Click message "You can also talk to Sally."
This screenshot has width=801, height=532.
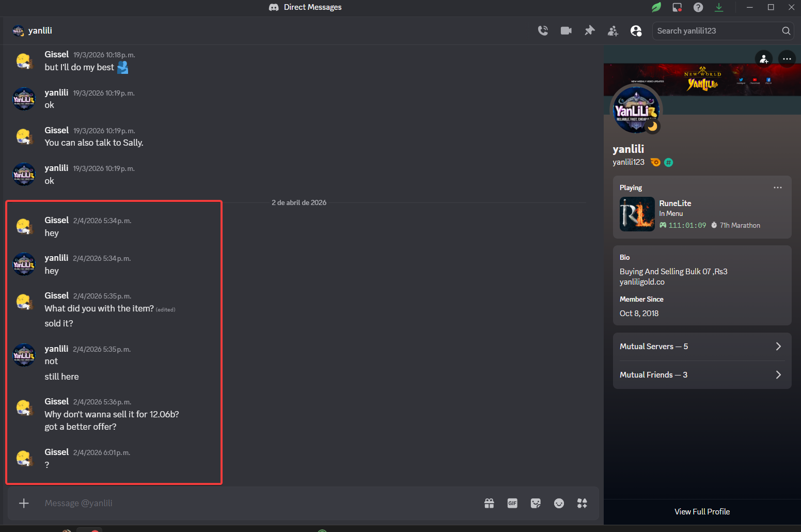point(94,143)
